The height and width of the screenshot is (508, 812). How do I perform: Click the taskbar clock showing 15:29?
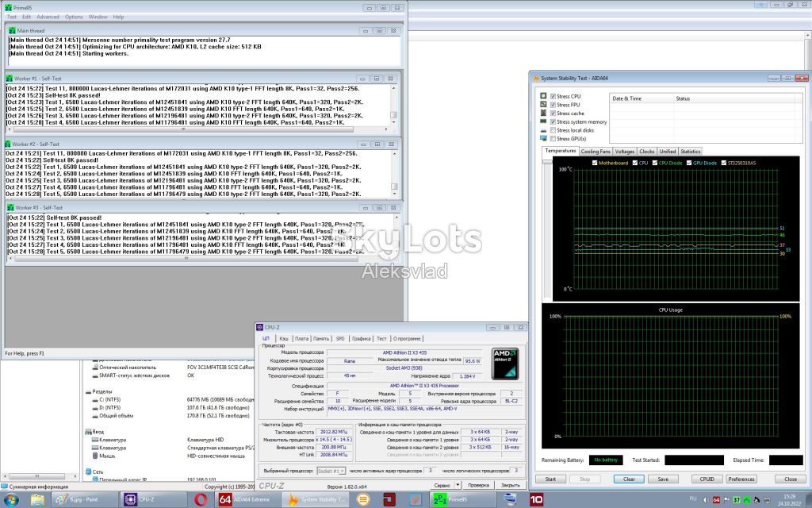789,500
